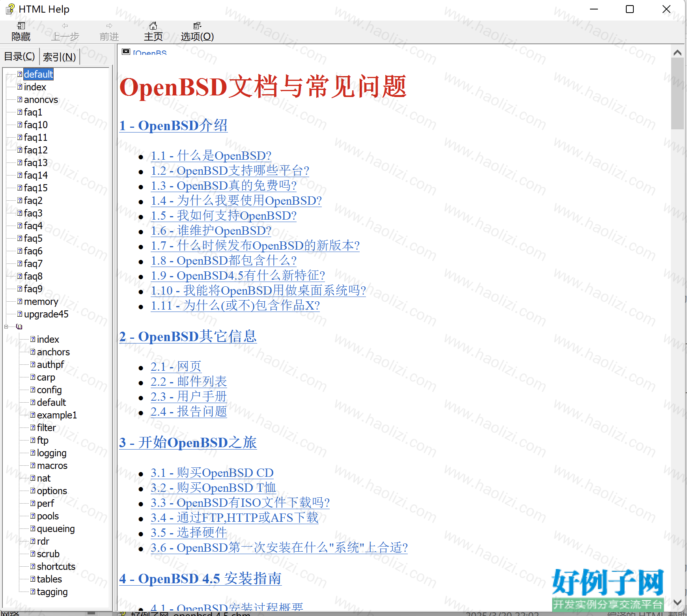
Task: Click the page icon beside tables
Action: tap(33, 579)
